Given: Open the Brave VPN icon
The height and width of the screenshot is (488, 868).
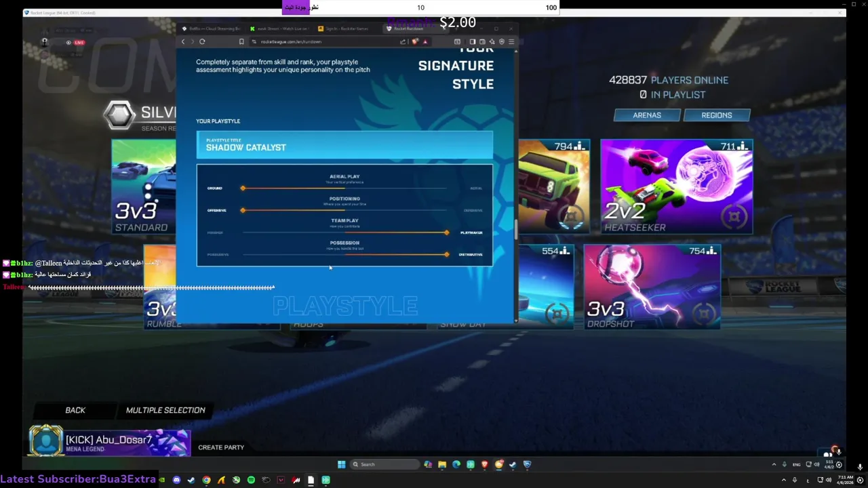Looking at the screenshot, I should click(x=502, y=41).
